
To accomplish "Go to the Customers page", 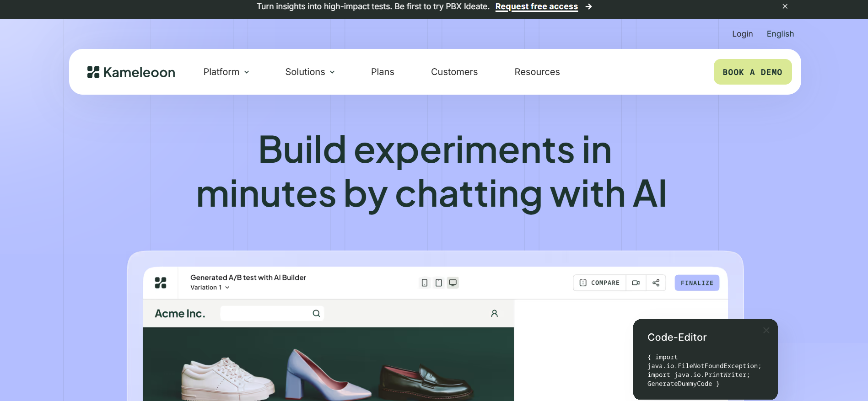I will (454, 72).
